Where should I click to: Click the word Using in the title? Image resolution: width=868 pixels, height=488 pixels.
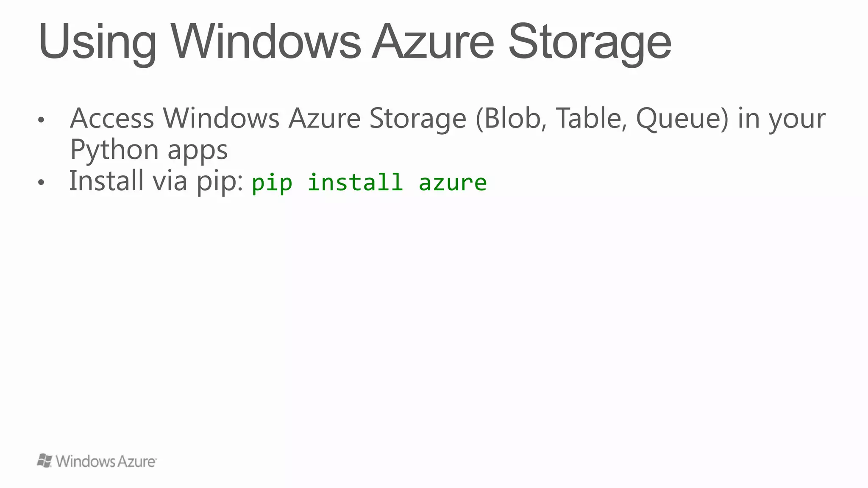97,42
